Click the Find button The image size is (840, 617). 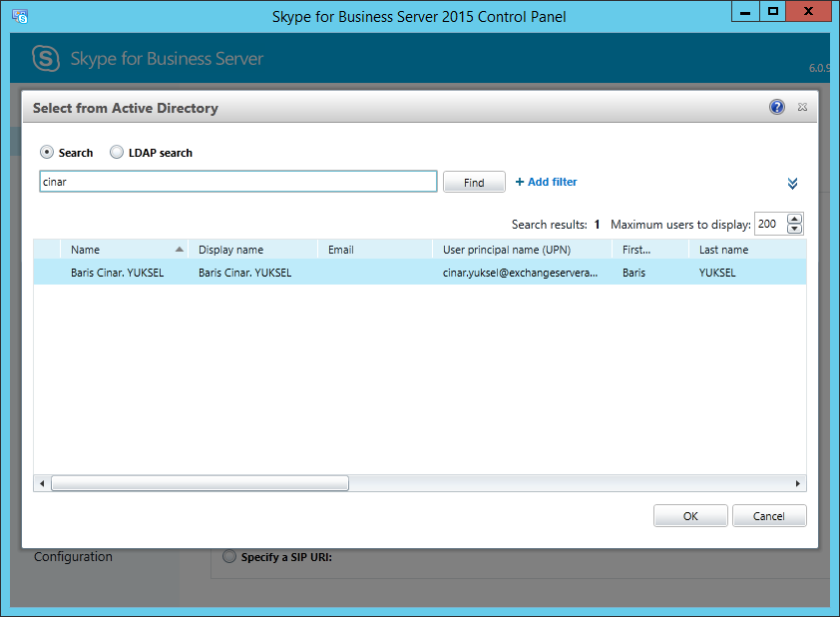tap(474, 183)
